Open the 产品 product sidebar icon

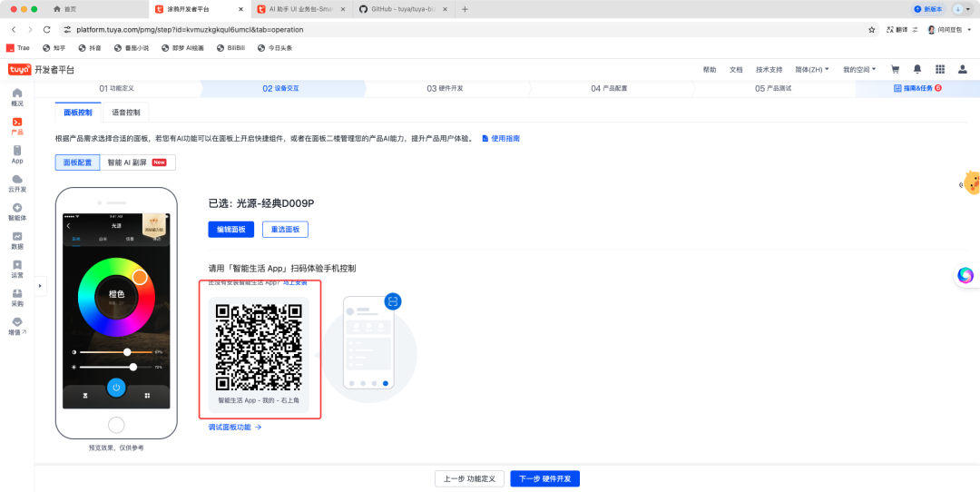click(x=17, y=126)
